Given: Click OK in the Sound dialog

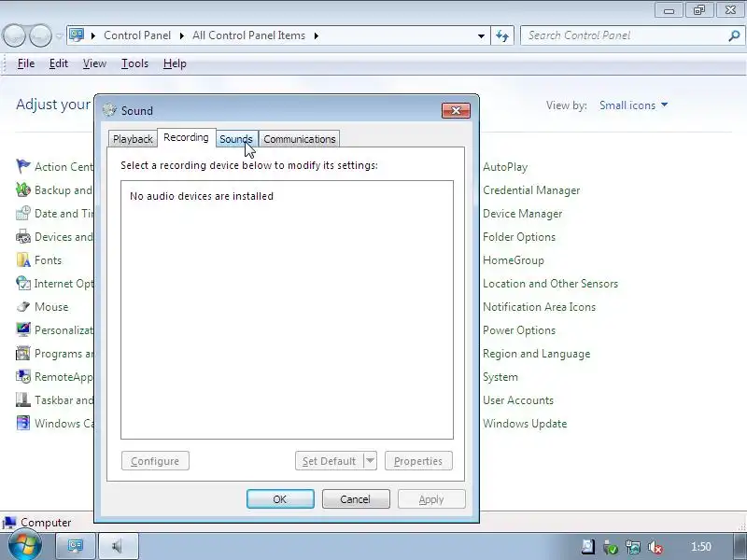Looking at the screenshot, I should coord(280,499).
